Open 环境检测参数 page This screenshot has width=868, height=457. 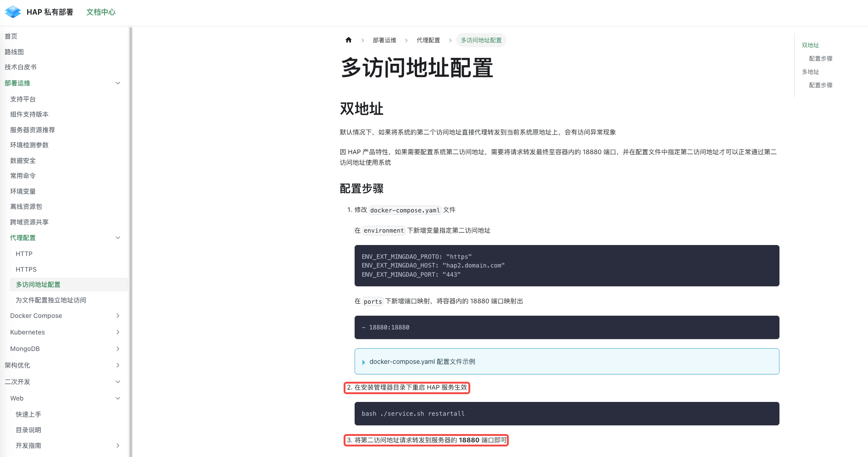point(29,145)
